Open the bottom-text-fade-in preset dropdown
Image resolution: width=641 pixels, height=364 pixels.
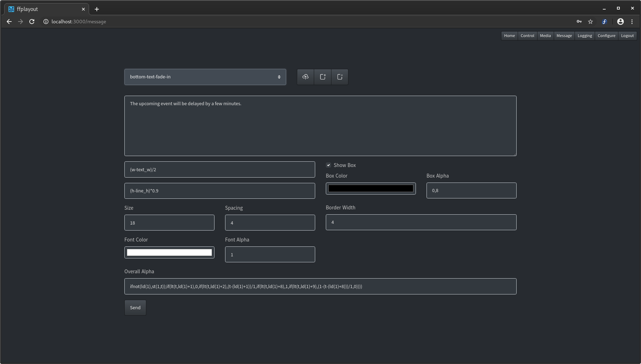point(205,77)
